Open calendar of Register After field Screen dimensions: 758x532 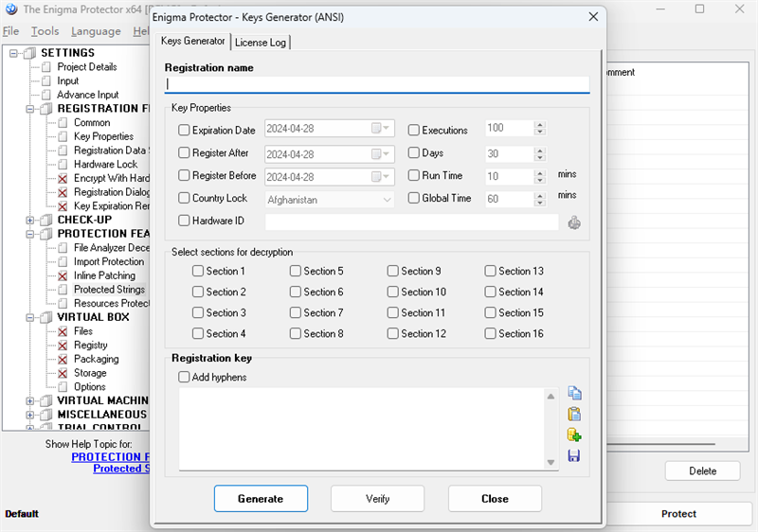[x=381, y=154]
